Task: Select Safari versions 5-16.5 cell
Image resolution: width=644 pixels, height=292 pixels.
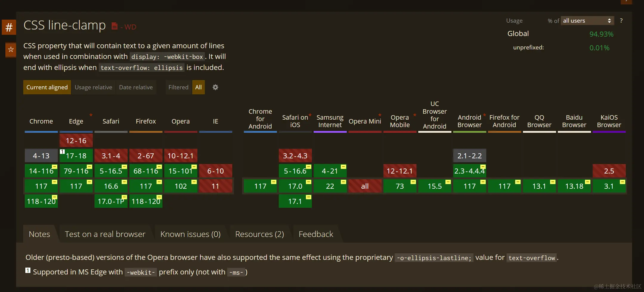Action: click(111, 171)
